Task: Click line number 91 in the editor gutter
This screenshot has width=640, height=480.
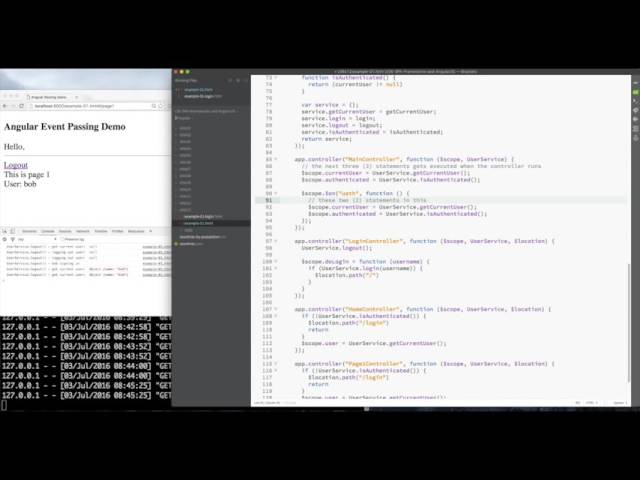Action: pyautogui.click(x=269, y=200)
